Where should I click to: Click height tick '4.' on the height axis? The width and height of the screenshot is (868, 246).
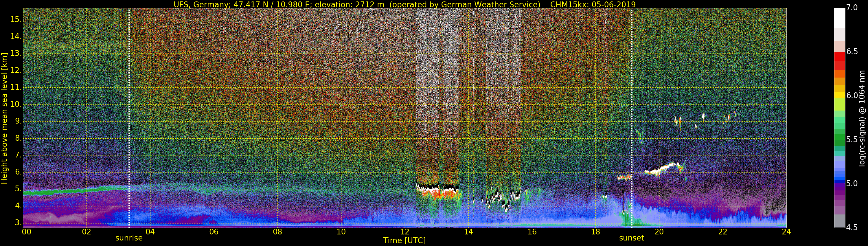18,206
